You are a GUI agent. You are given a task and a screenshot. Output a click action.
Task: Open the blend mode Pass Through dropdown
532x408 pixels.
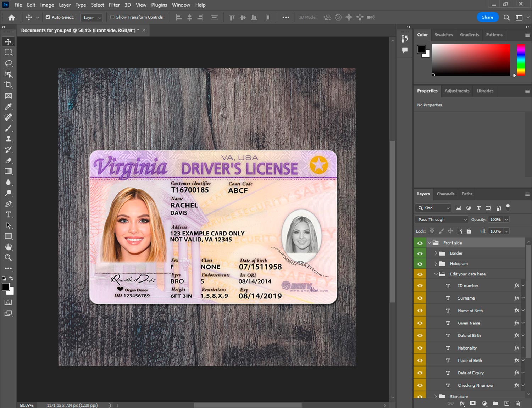(442, 220)
